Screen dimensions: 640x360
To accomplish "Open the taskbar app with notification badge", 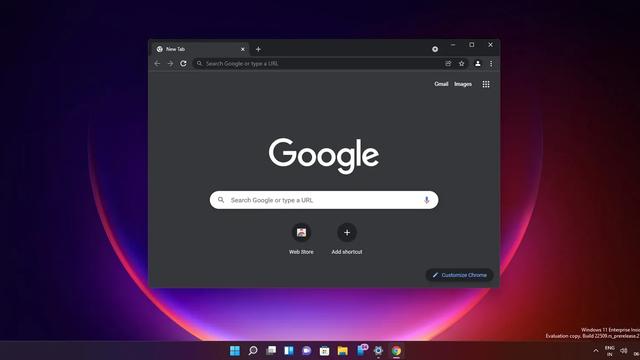I will pyautogui.click(x=361, y=350).
